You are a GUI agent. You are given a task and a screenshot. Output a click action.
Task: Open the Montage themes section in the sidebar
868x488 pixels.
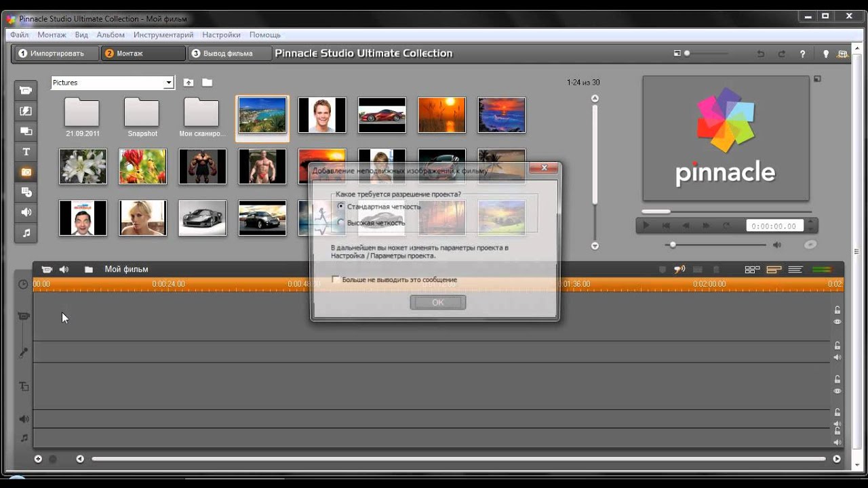[x=26, y=131]
